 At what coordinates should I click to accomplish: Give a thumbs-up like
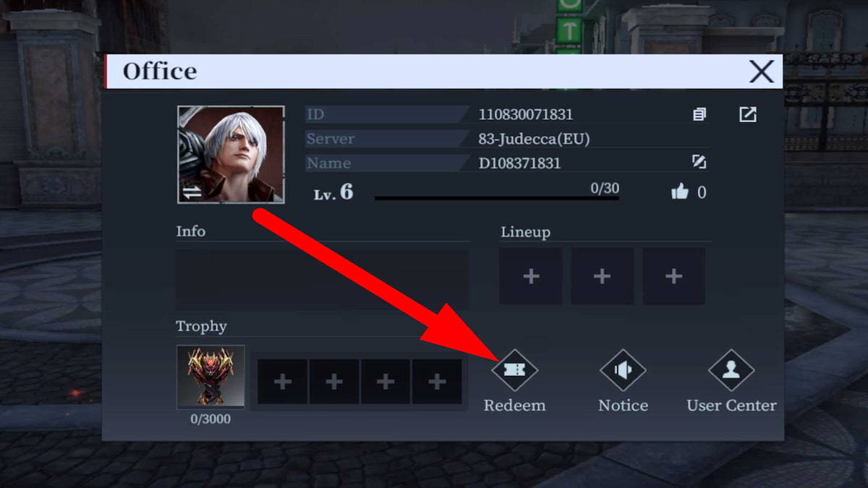[680, 192]
